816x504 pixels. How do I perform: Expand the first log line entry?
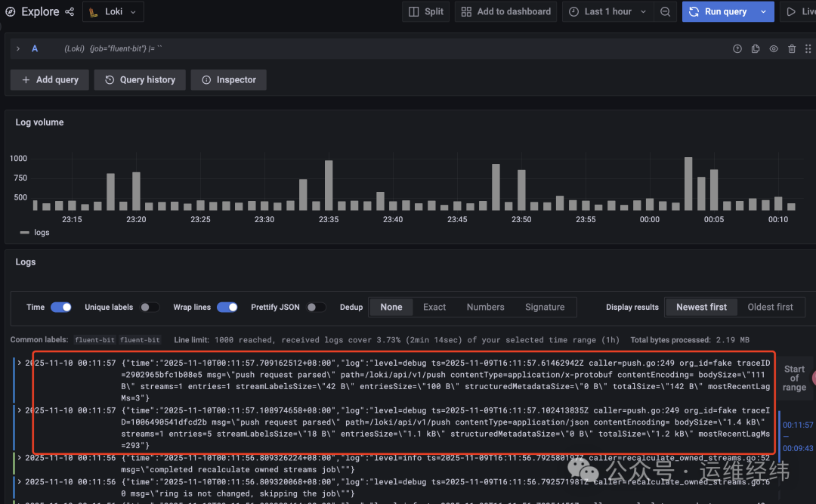coord(19,361)
